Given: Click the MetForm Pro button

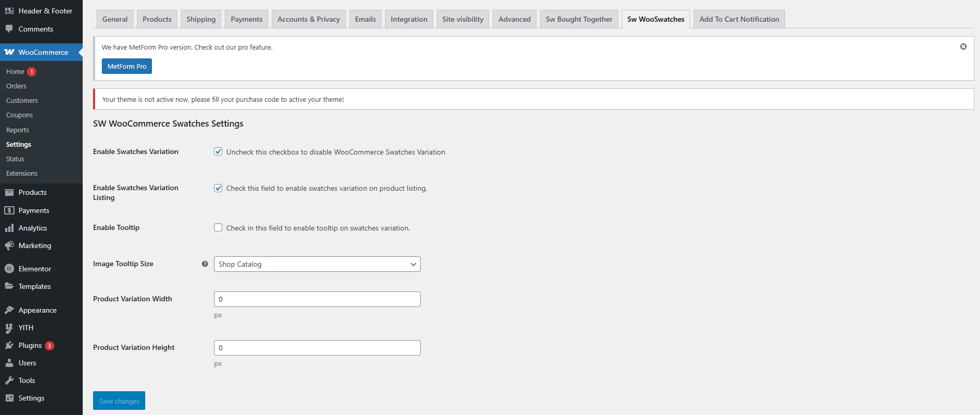Looking at the screenshot, I should point(127,66).
